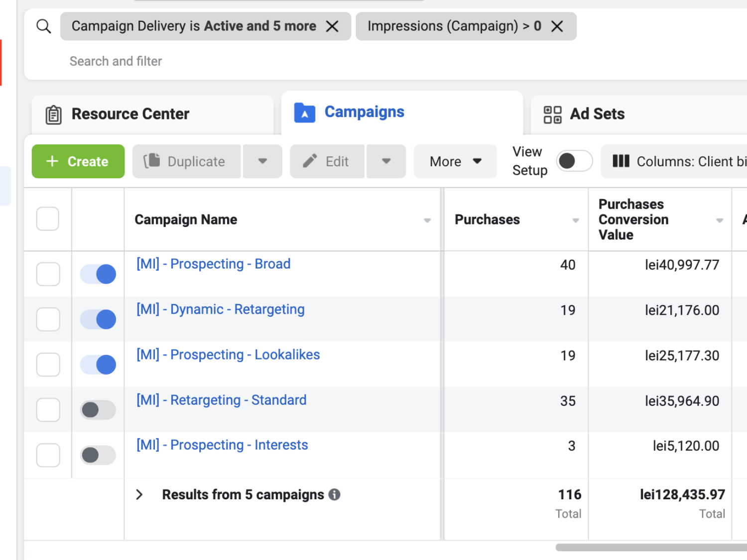The width and height of the screenshot is (747, 560).
Task: Click the Duplicate button
Action: coord(186,161)
